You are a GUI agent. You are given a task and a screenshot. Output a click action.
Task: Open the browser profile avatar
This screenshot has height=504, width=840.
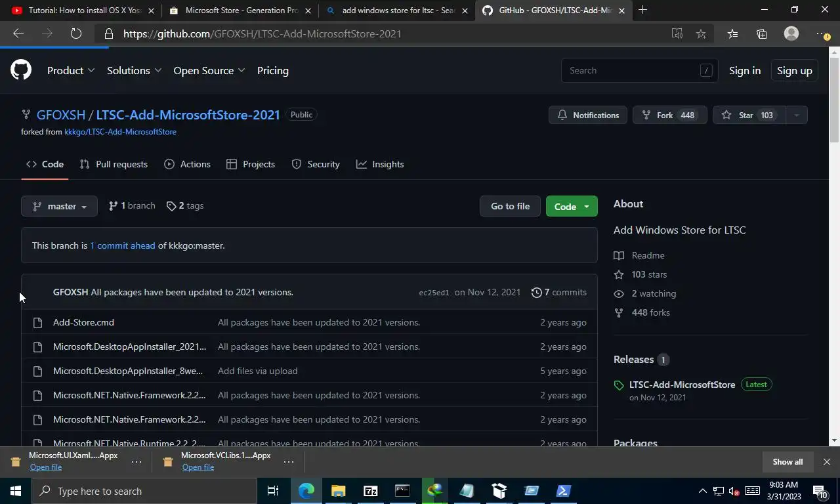click(x=791, y=33)
